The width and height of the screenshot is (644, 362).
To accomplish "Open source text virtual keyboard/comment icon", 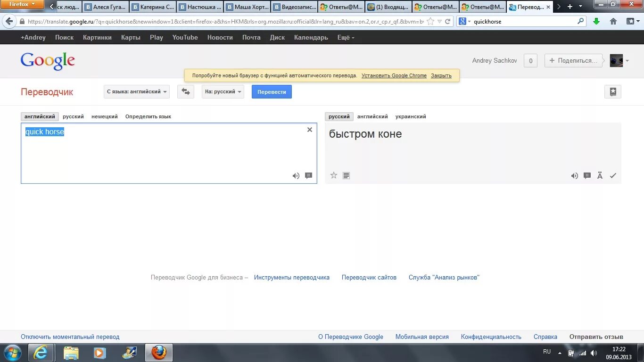I will pos(309,176).
